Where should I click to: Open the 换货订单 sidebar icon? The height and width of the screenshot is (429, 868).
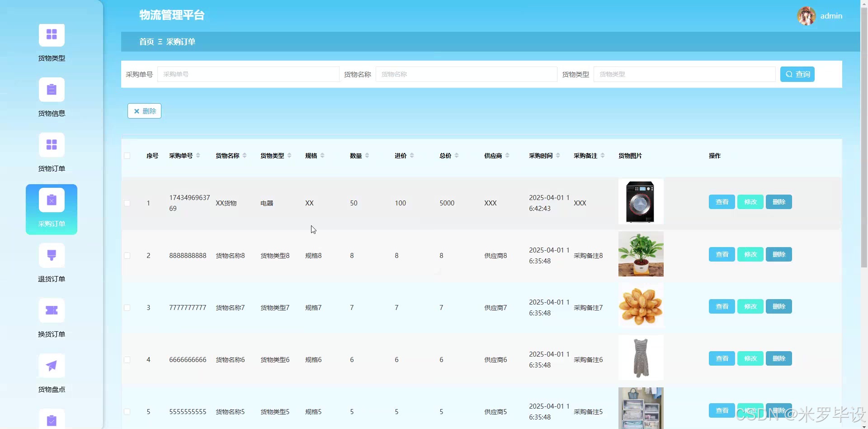52,311
